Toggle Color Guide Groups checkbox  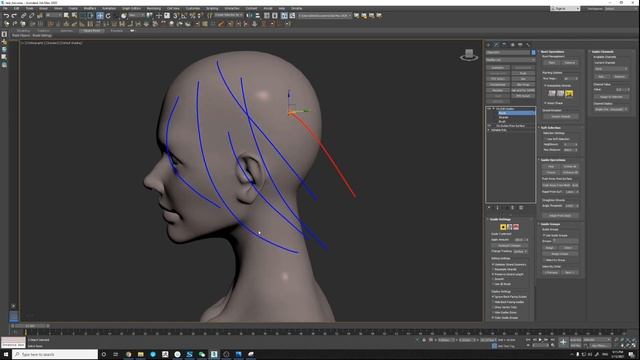point(493,318)
